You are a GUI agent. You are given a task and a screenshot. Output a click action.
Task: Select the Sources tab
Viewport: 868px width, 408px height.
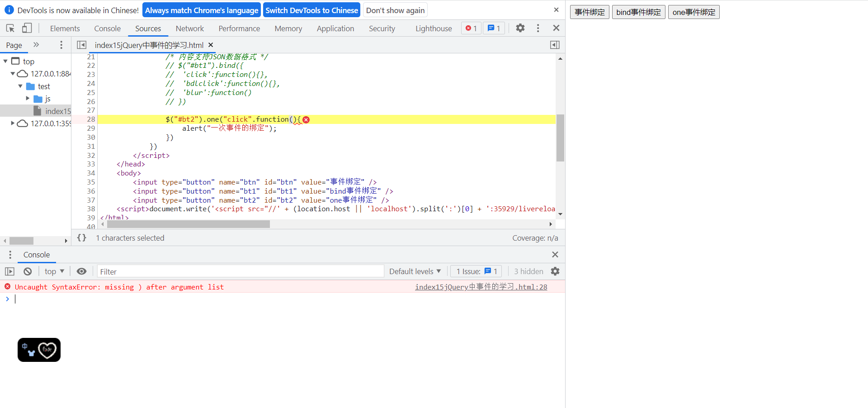tap(148, 28)
